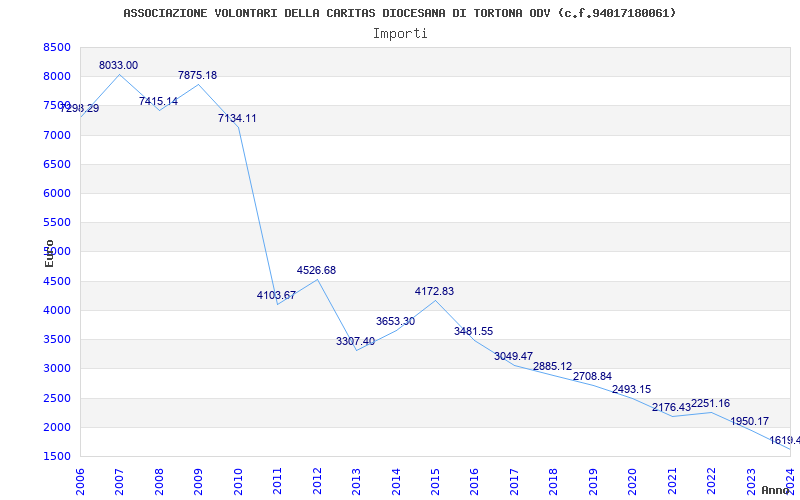Select data label 7134.11
This screenshot has width=800, height=500.
(x=237, y=118)
